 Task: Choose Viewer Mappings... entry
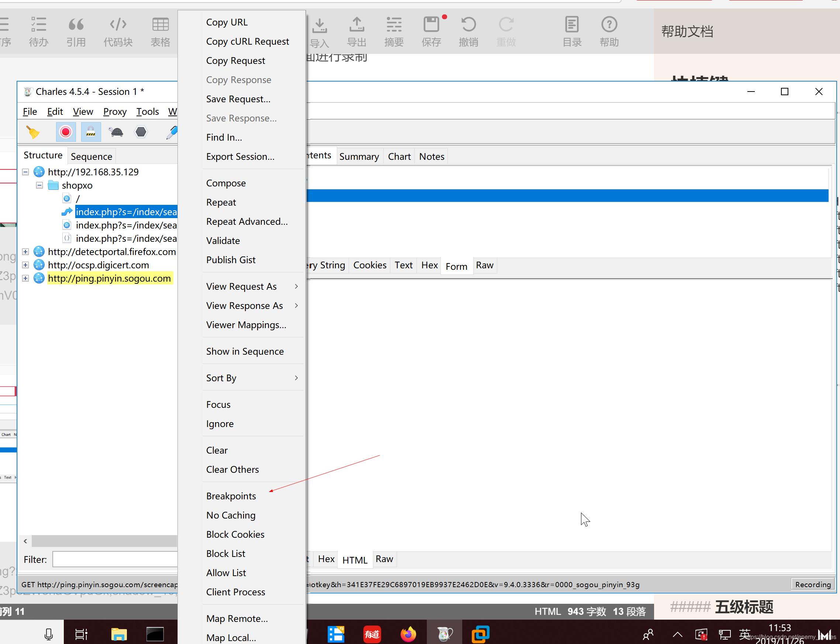(x=246, y=325)
